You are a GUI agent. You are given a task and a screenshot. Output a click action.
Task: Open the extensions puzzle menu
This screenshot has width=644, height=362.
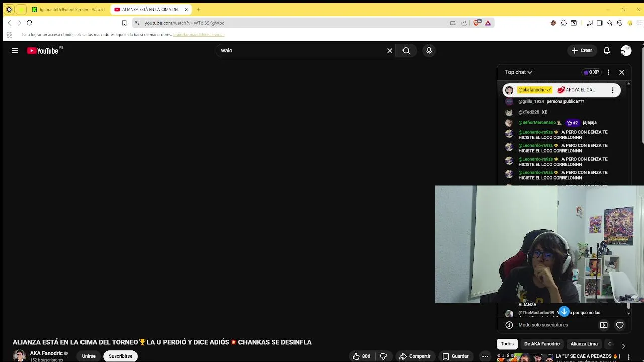(563, 23)
